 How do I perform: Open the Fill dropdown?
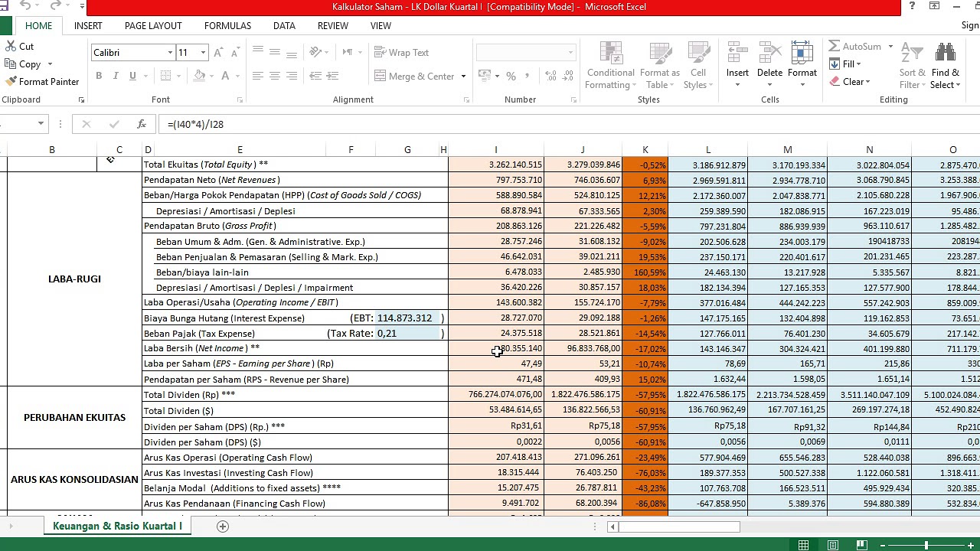click(x=846, y=64)
